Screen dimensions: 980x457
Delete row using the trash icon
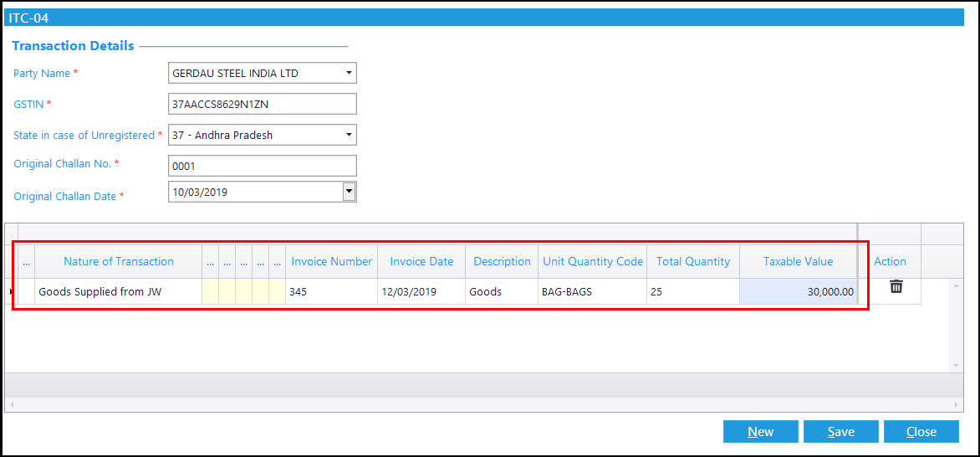896,287
